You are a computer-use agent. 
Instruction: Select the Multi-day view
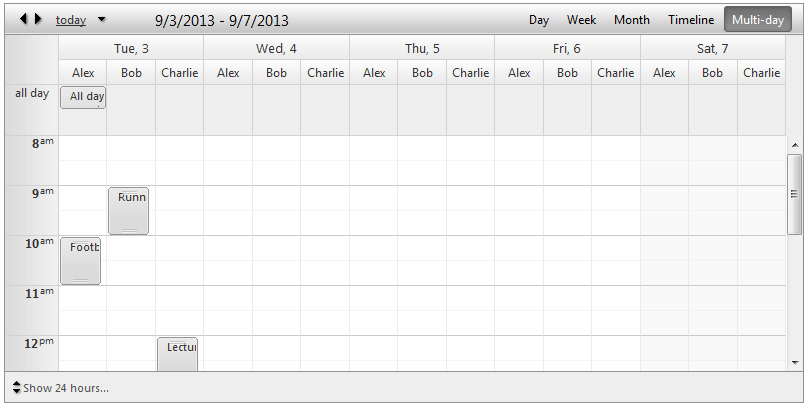tap(757, 20)
